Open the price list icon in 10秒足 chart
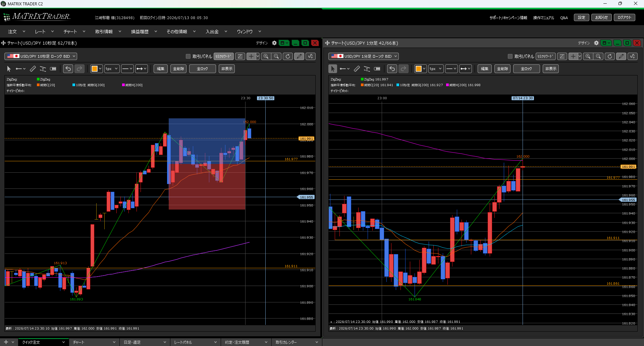Screen dimensions: 644x346 240,56
